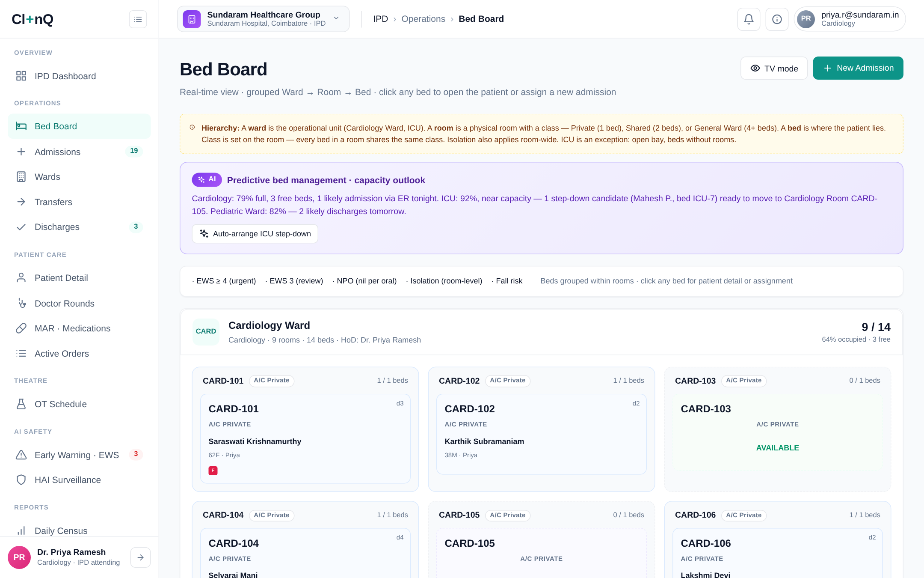Click the AI sparkle badge
Image resolution: width=924 pixels, height=578 pixels.
click(x=207, y=180)
